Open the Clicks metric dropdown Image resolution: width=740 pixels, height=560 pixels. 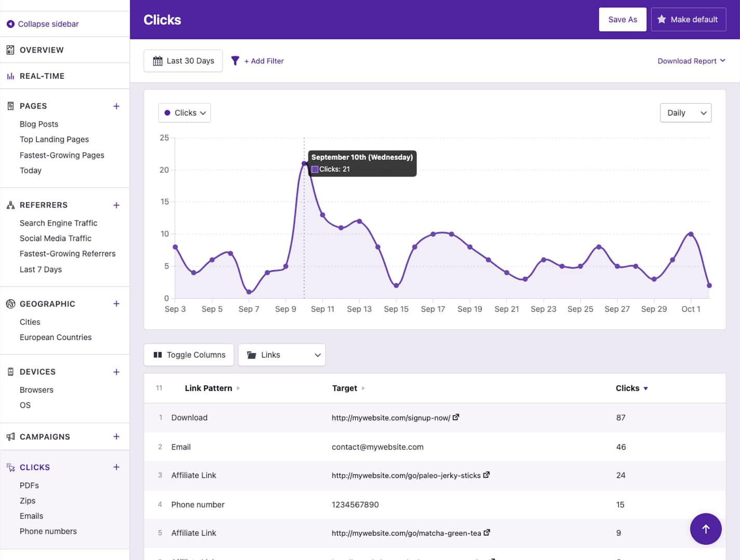[x=184, y=113]
